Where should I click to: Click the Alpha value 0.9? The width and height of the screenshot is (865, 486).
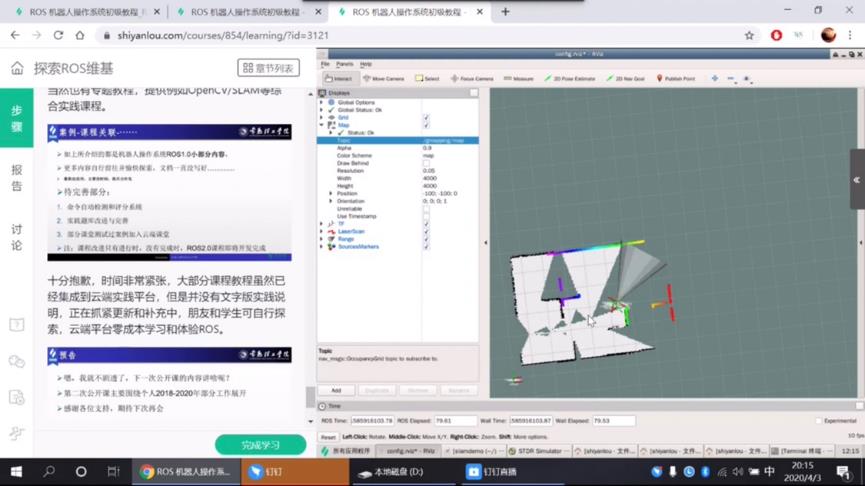point(427,148)
